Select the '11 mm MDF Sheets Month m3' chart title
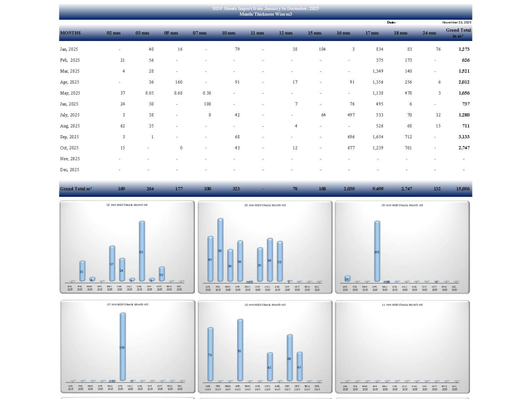 point(402,305)
